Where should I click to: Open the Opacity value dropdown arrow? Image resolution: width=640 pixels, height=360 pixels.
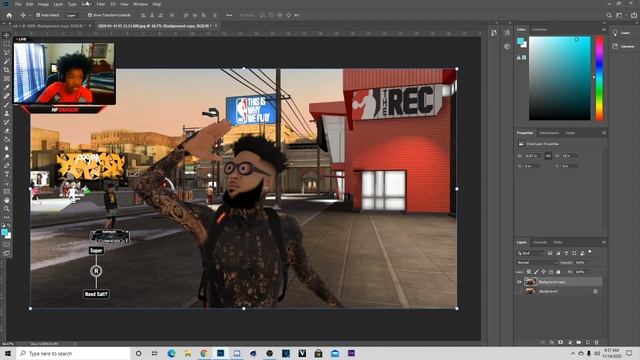coord(588,262)
